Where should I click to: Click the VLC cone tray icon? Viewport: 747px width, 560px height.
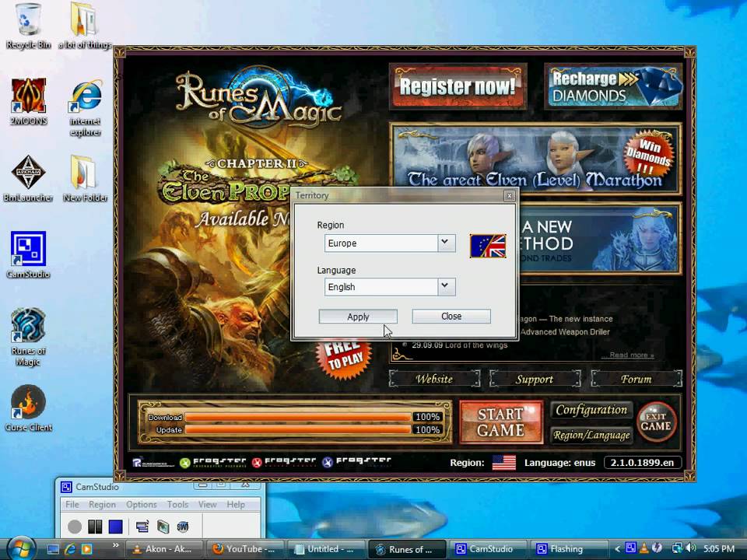644,548
